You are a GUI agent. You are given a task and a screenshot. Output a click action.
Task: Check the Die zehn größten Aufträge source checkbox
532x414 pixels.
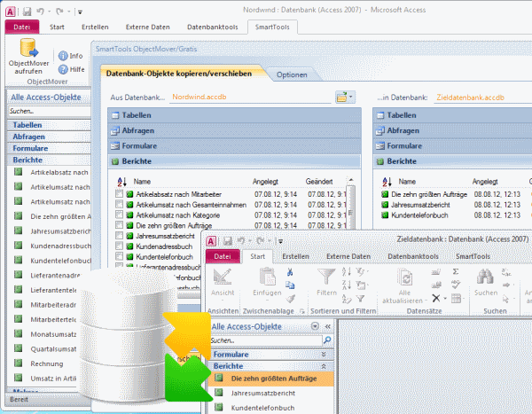(x=119, y=225)
